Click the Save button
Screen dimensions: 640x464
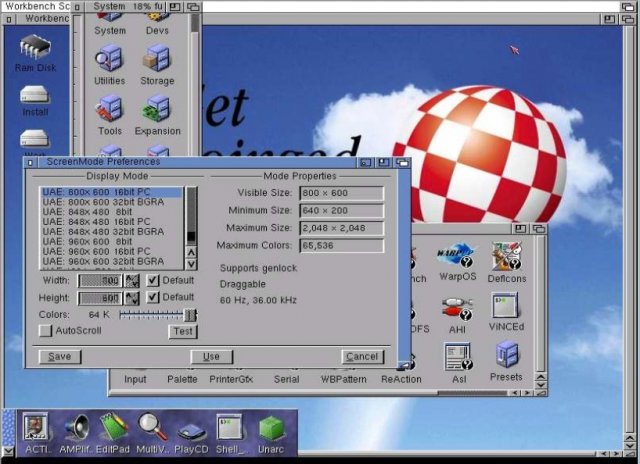pos(60,357)
